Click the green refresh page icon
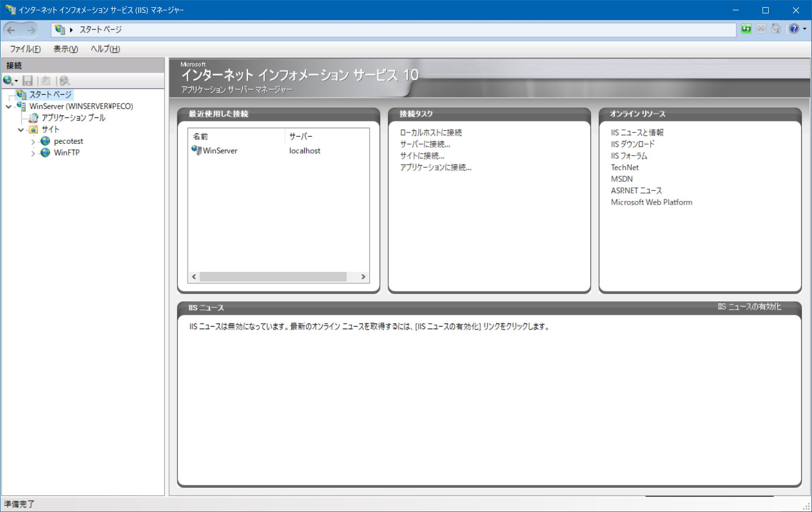812x512 pixels. (x=746, y=29)
